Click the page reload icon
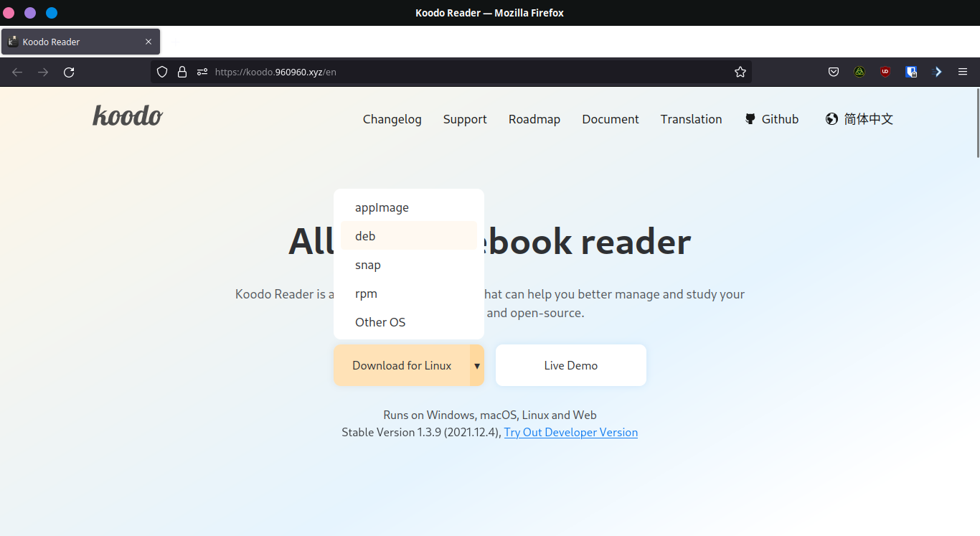 pos(69,72)
